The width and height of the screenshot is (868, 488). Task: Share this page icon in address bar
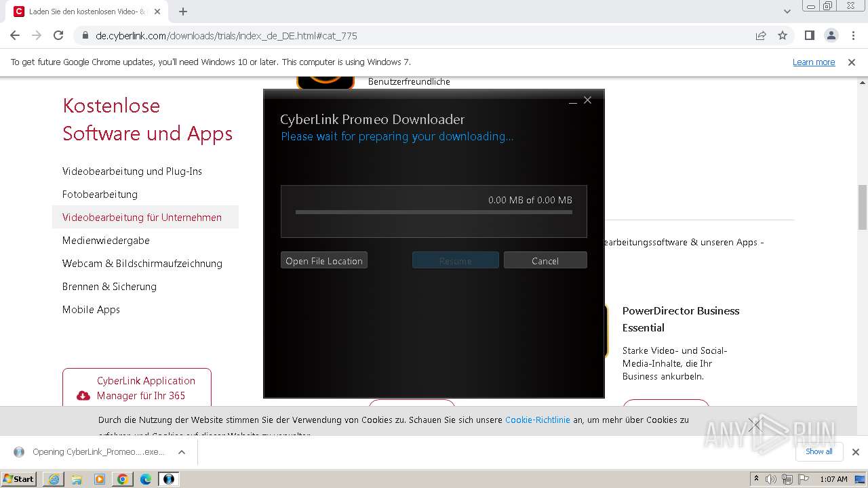tap(761, 35)
